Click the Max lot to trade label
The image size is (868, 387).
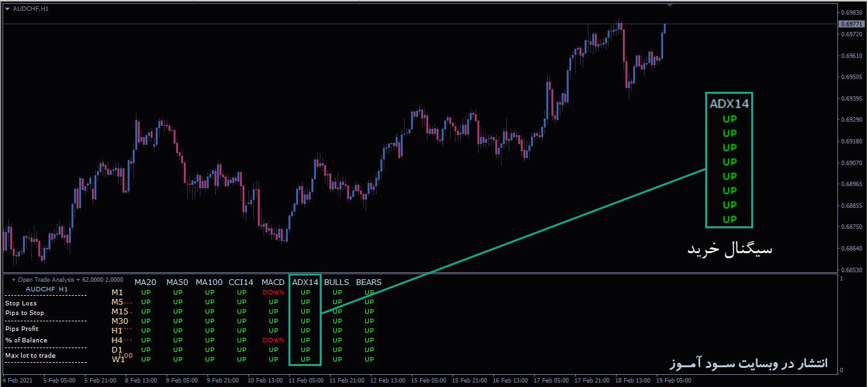(30, 356)
